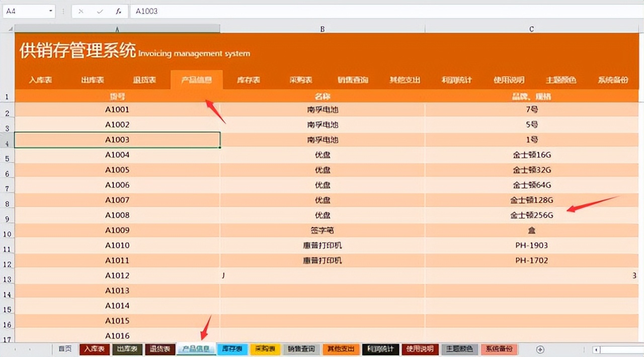Click inside the formula bar input area
This screenshot has width=644, height=357.
coord(252,11)
